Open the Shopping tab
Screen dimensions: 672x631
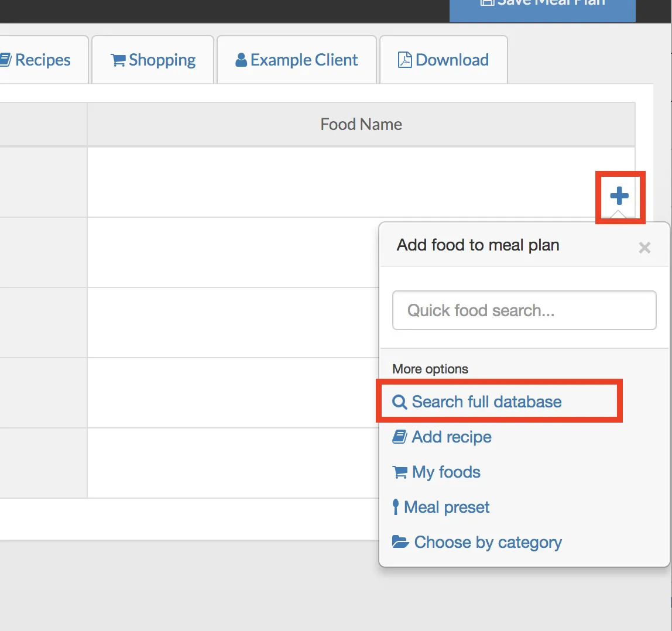(153, 60)
